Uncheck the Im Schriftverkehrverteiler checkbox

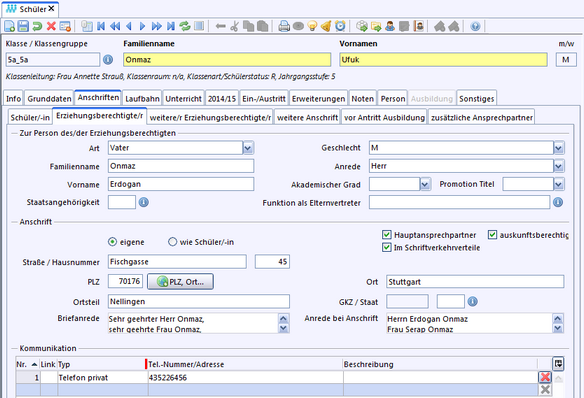pyautogui.click(x=386, y=247)
